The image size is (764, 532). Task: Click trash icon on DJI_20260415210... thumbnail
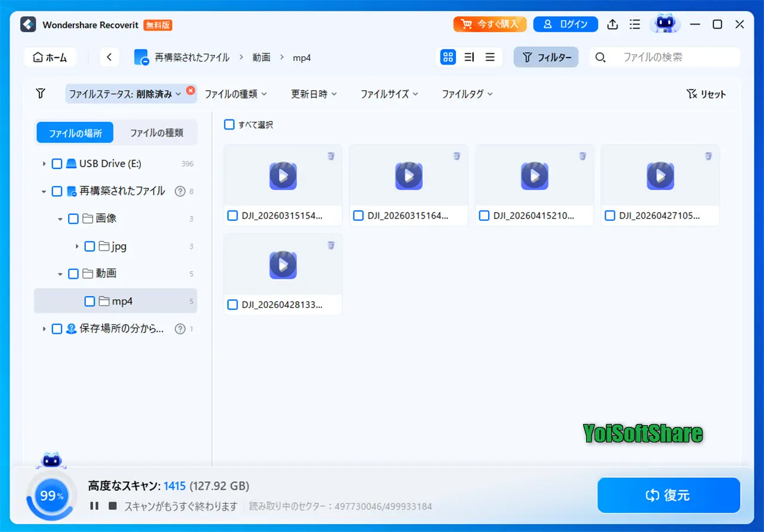[x=583, y=156]
